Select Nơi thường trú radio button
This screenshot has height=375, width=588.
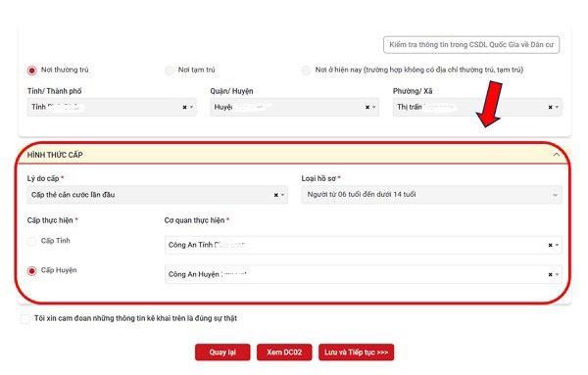point(32,70)
